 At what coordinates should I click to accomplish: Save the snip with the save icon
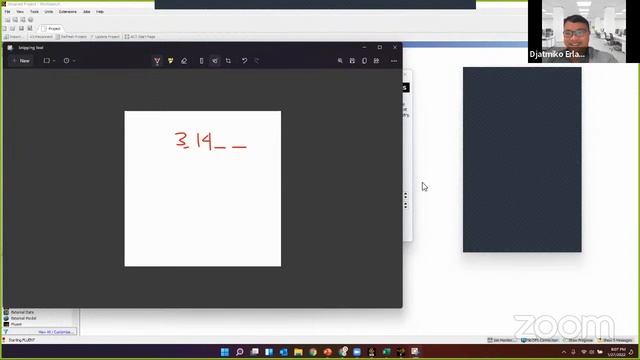[x=352, y=61]
